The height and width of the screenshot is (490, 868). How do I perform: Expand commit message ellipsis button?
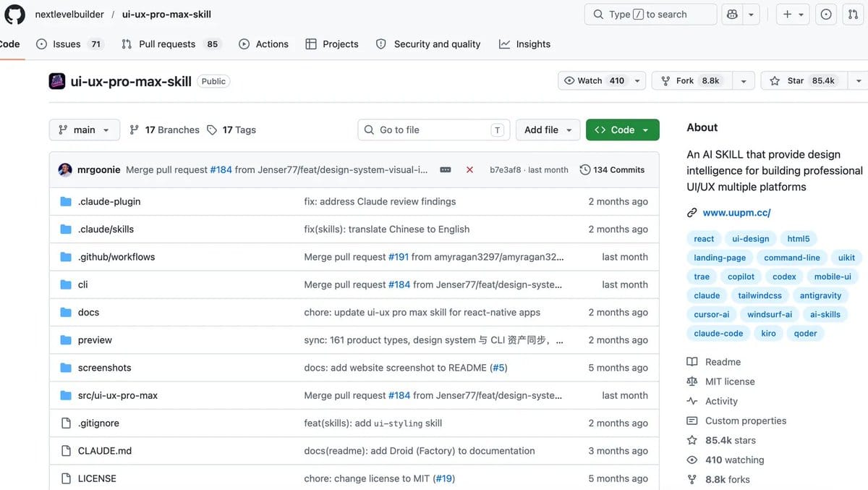[446, 170]
